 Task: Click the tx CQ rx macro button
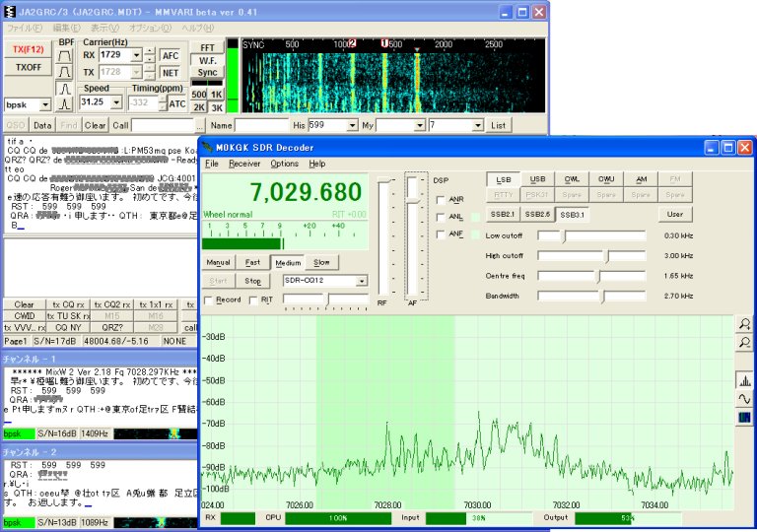pyautogui.click(x=68, y=304)
